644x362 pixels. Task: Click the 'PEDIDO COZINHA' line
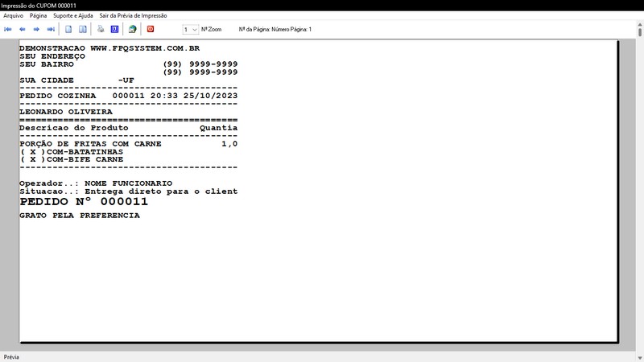129,96
